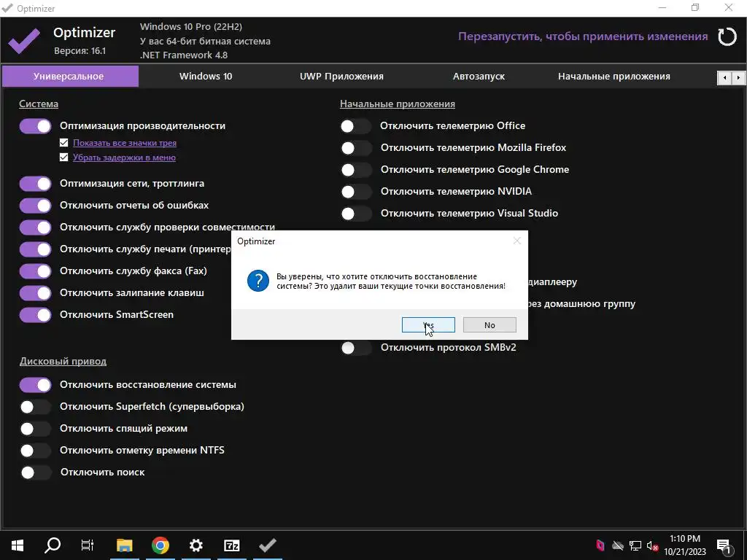Click Перезапустить, чтобы применить изменения link
Viewport: 747px width, 560px height.
point(583,36)
